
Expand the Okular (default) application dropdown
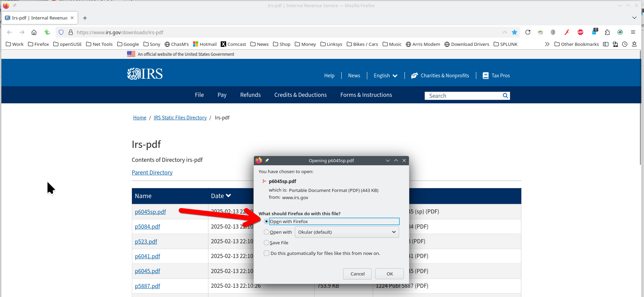(347, 232)
